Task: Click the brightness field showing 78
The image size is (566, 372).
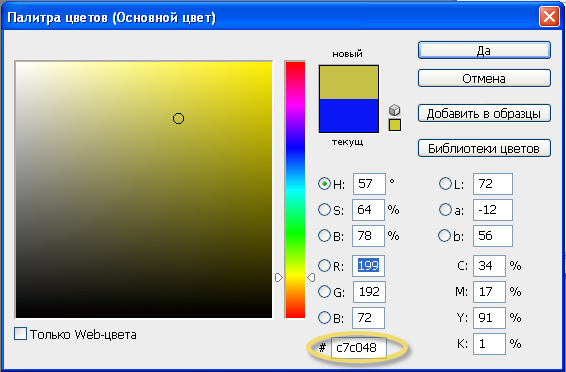Action: (369, 236)
